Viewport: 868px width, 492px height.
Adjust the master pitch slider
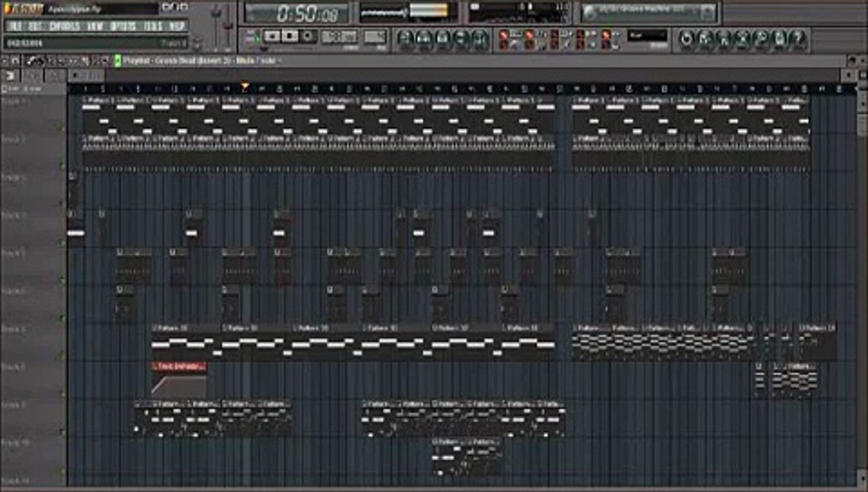[229, 26]
